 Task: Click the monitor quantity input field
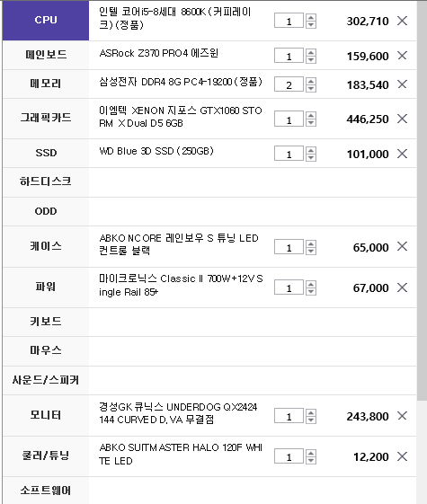(x=289, y=416)
